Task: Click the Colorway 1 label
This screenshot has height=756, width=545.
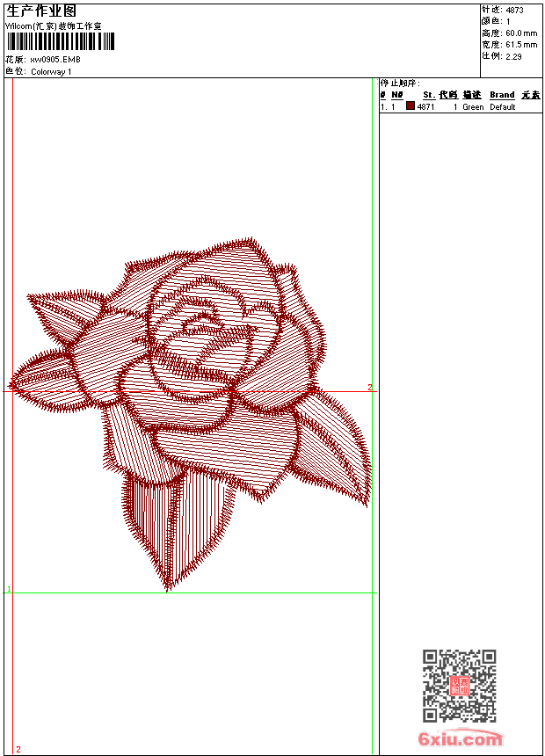Action: tap(51, 72)
